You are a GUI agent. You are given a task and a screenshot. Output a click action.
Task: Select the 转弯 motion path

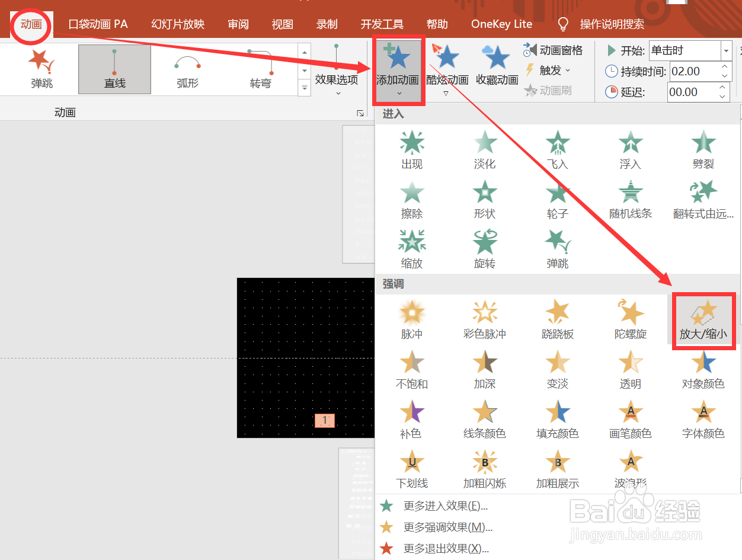[260, 69]
